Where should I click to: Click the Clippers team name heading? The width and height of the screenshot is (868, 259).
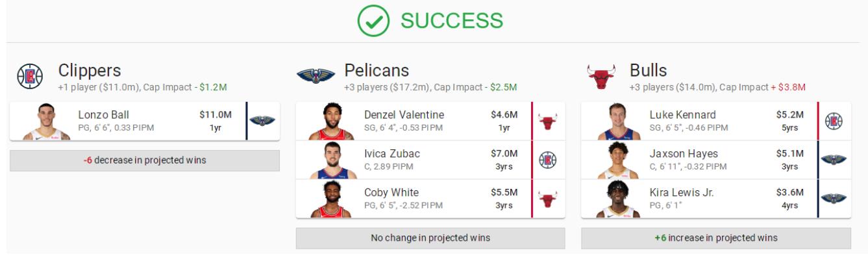coord(90,70)
